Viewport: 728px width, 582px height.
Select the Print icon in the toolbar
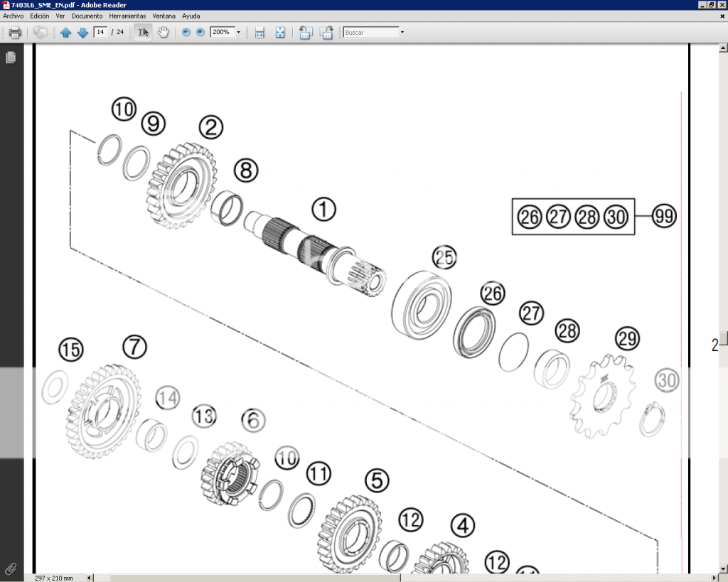tap(14, 32)
